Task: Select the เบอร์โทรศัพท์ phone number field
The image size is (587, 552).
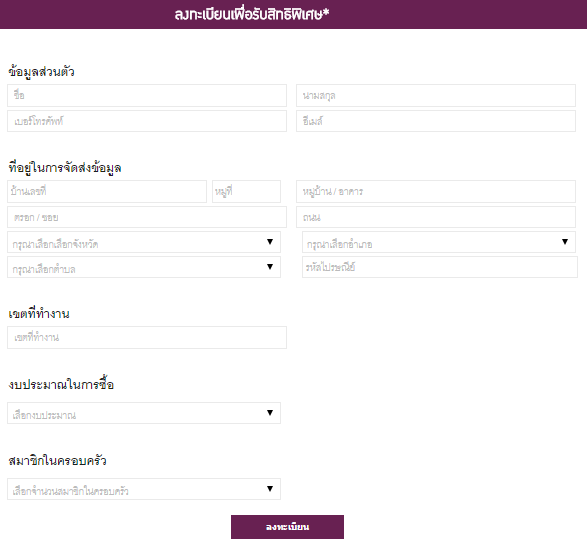Action: pyautogui.click(x=147, y=121)
